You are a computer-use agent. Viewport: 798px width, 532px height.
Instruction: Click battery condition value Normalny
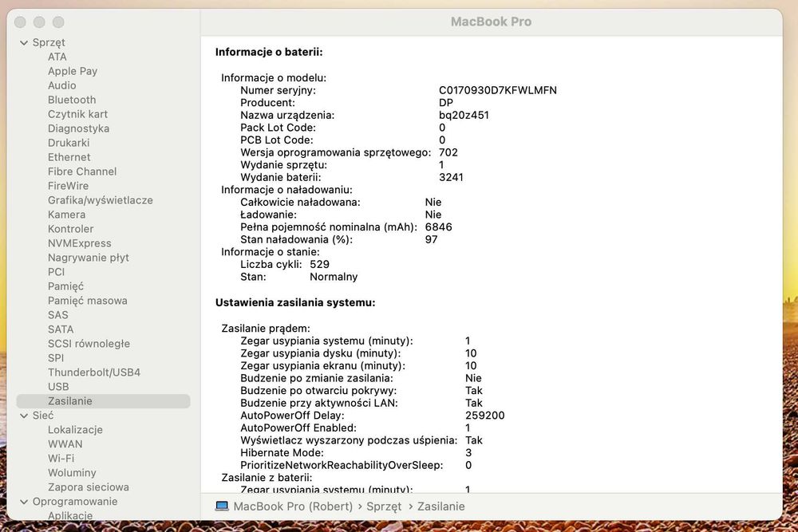(x=334, y=278)
